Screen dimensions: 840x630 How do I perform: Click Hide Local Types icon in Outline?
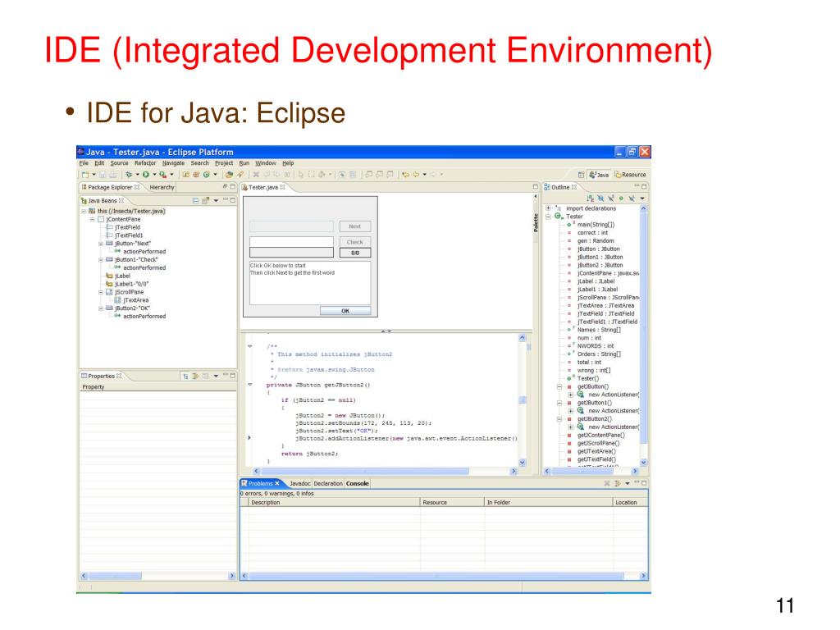click(x=632, y=199)
